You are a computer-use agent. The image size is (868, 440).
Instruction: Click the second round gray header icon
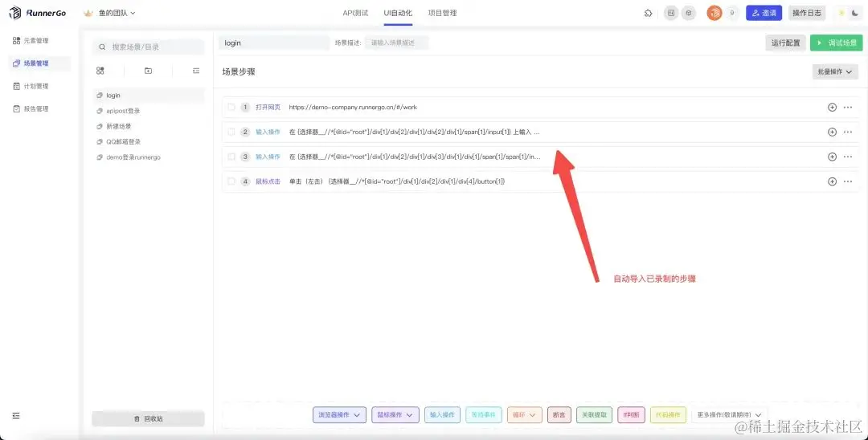tap(689, 14)
